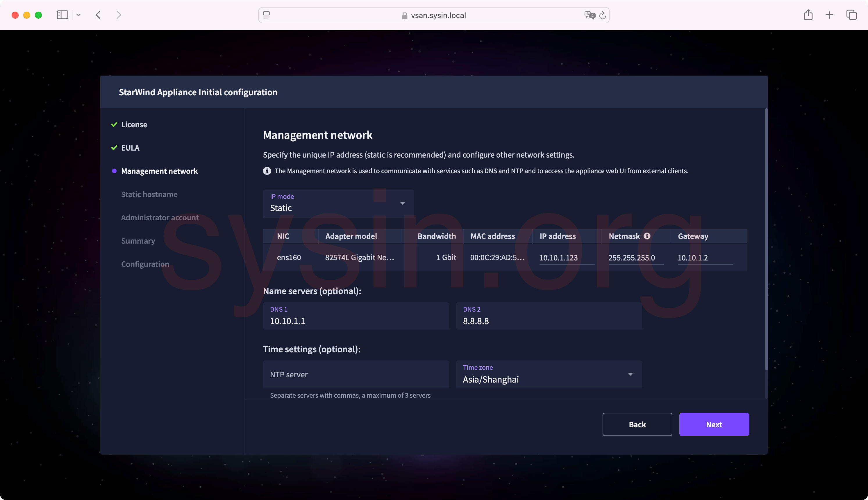Click the dialog's vertical scrollbar
This screenshot has height=500, width=868.
pos(766,239)
